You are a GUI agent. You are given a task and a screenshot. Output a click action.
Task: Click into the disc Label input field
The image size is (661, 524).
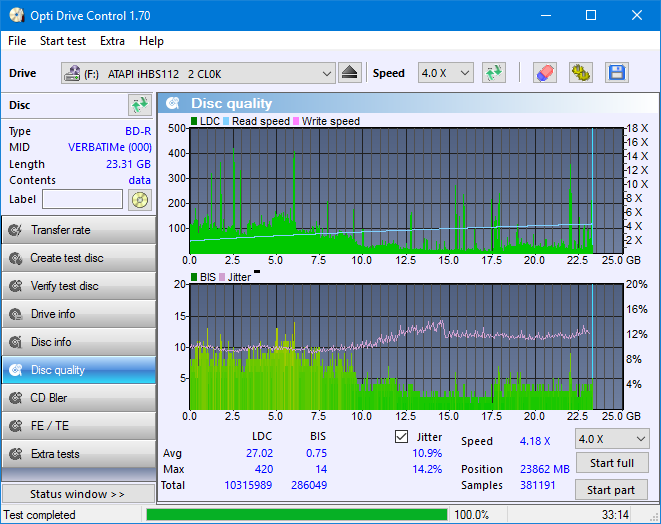83,199
